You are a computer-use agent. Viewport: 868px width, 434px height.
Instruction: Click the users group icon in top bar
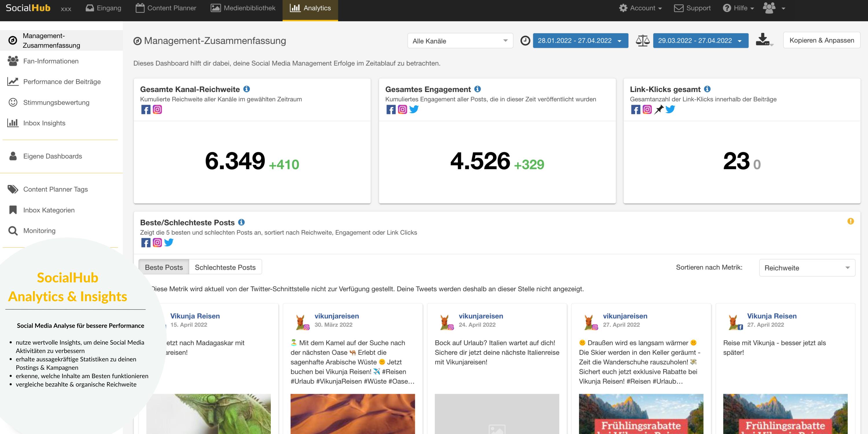point(769,8)
